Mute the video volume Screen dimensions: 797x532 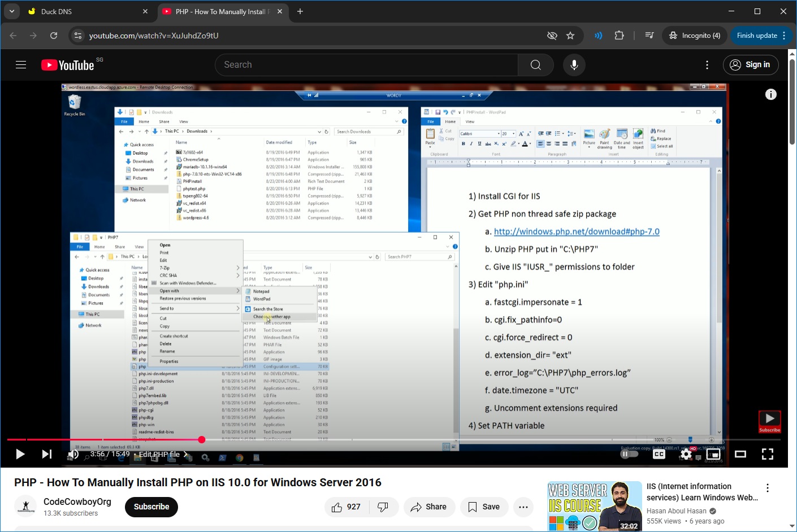click(73, 454)
